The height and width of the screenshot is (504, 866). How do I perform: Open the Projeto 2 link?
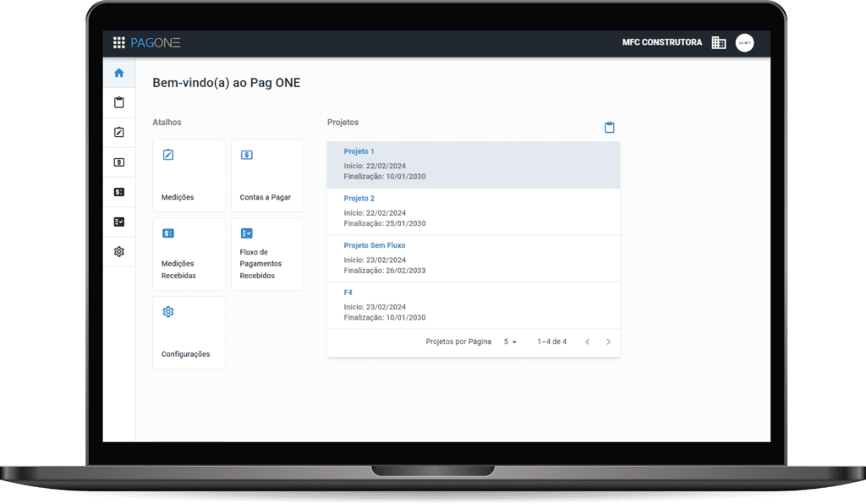[x=359, y=198]
